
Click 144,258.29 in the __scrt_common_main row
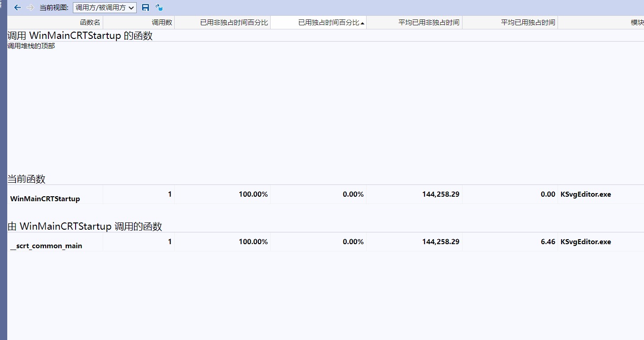(x=441, y=242)
